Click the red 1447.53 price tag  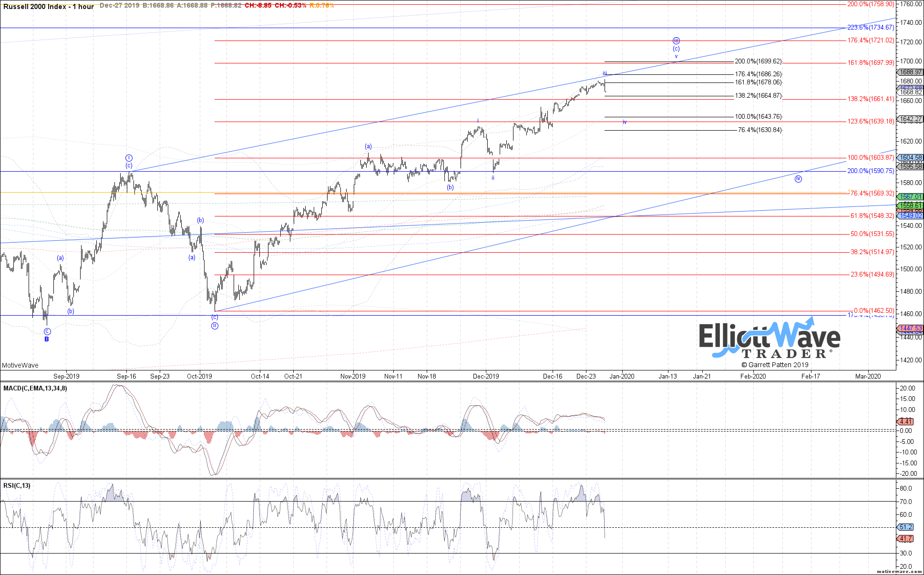tap(910, 328)
